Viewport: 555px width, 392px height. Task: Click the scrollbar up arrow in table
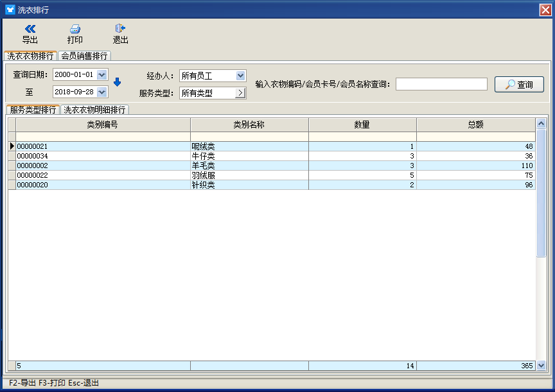point(541,124)
